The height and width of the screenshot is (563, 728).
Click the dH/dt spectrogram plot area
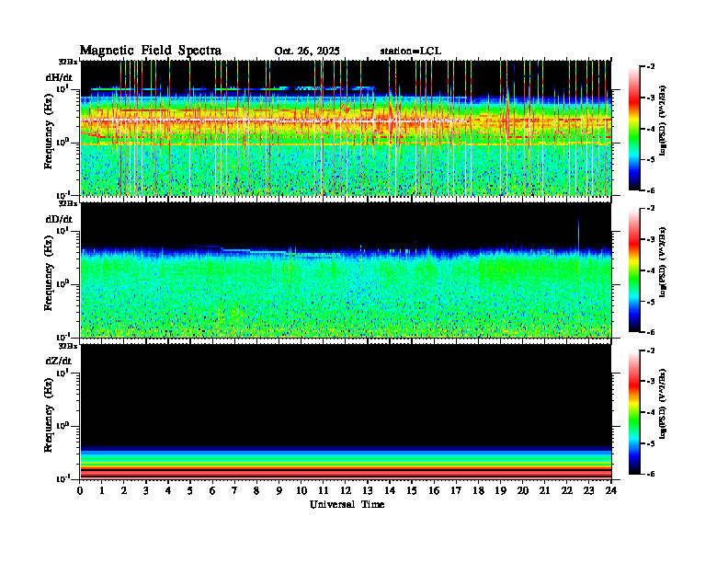point(346,128)
